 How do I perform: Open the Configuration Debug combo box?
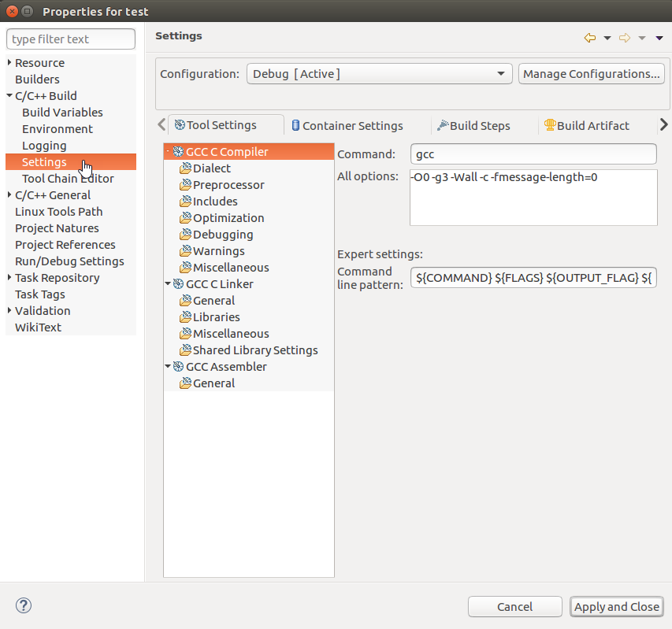click(x=379, y=74)
